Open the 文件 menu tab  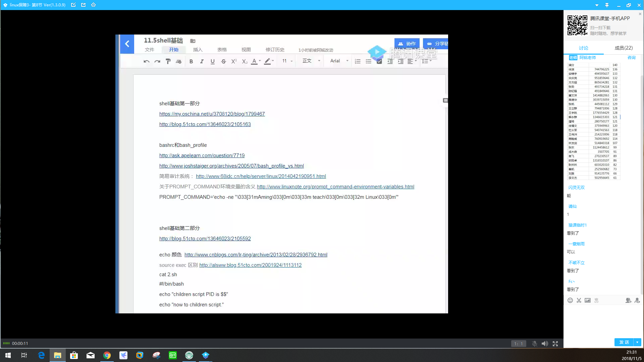click(x=150, y=50)
